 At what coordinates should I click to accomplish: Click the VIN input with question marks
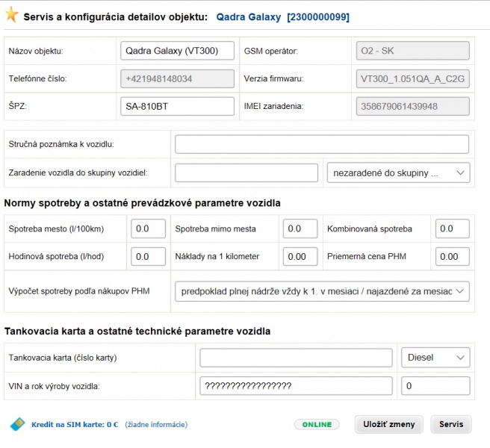pos(296,386)
